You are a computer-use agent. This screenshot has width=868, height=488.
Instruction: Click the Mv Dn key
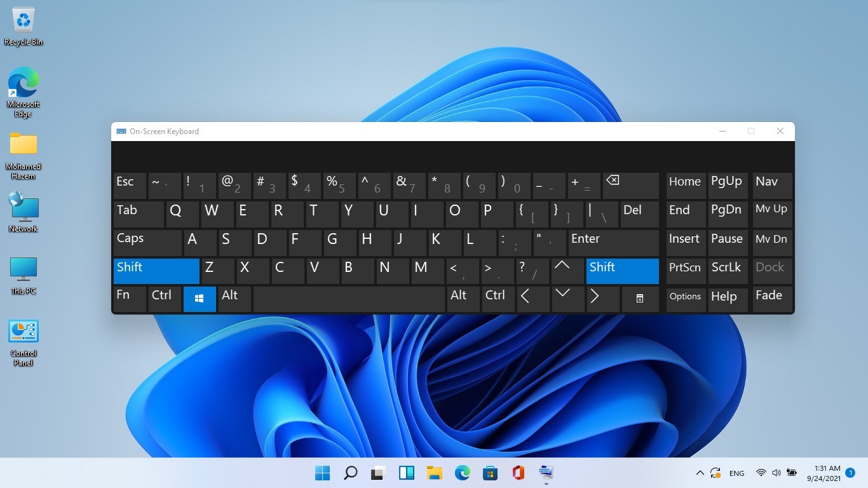[x=772, y=243]
